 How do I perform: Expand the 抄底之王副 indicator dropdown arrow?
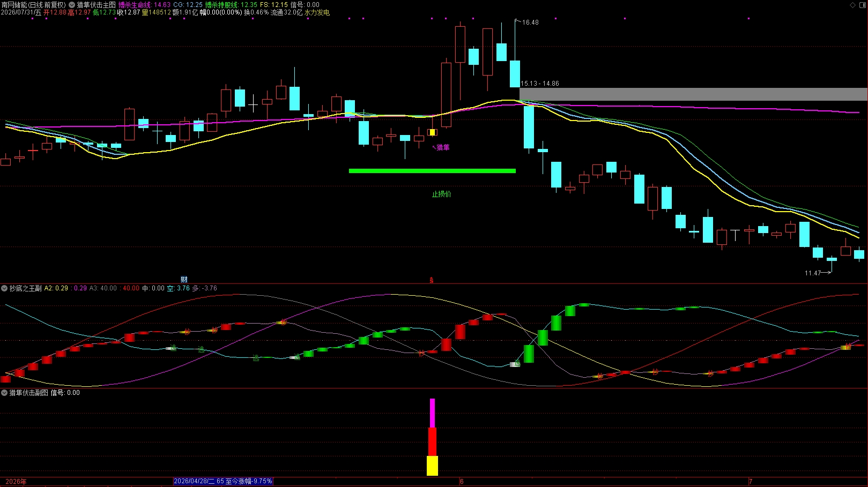tap(4, 288)
